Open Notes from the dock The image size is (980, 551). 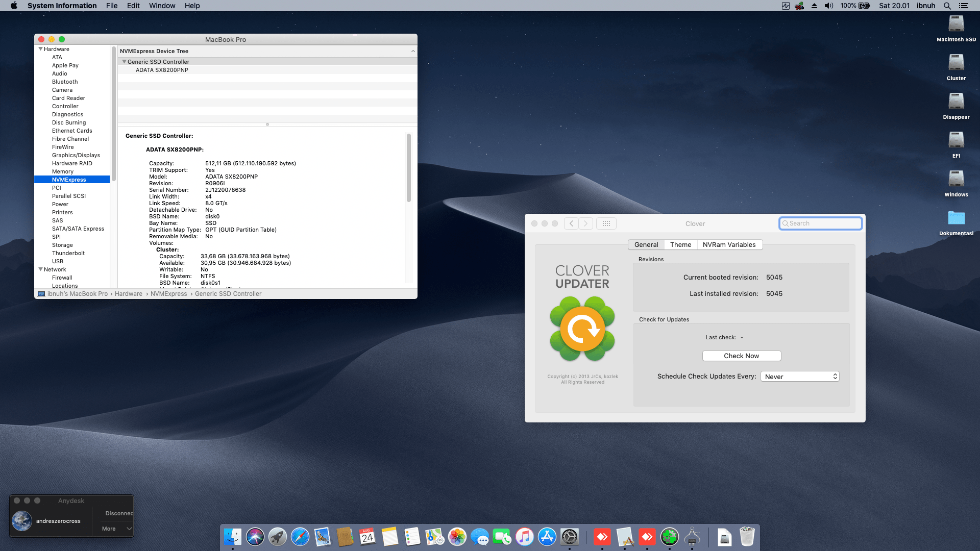[390, 537]
